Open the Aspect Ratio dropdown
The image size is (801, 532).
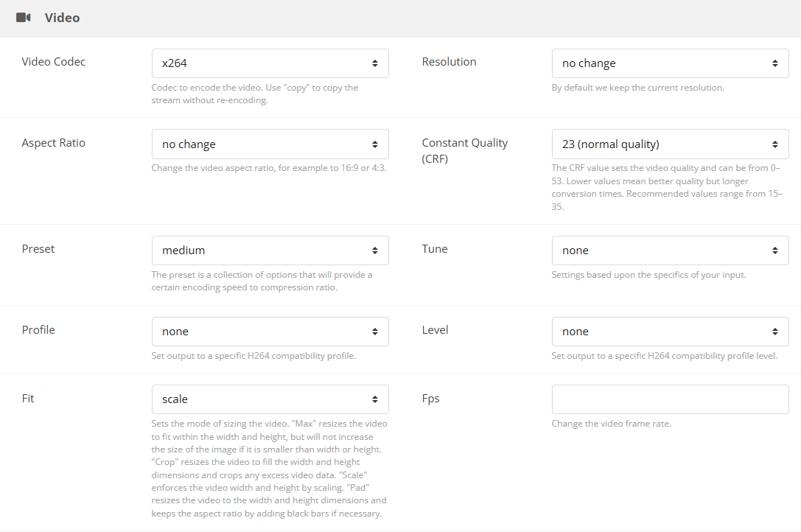click(270, 144)
